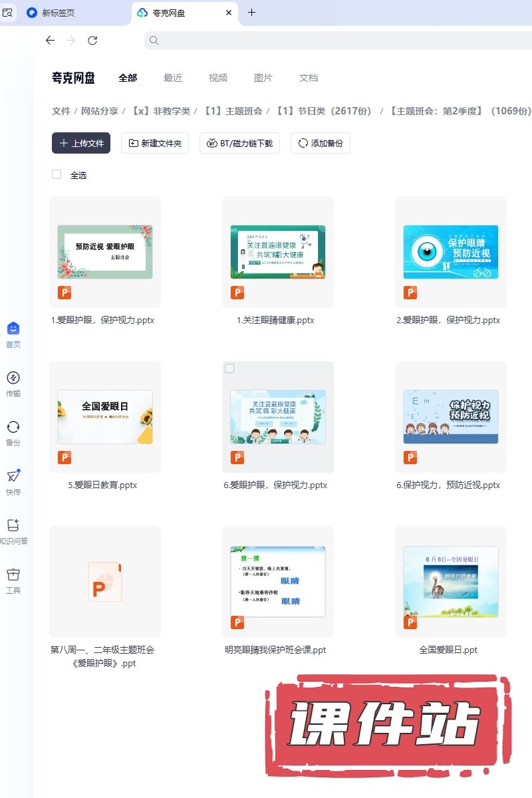Open a new browser tab with plus
Screen dimensions: 532x798
click(251, 13)
